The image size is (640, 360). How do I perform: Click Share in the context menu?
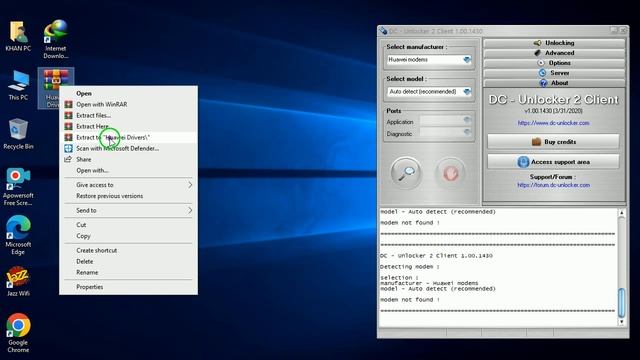(x=128, y=160)
